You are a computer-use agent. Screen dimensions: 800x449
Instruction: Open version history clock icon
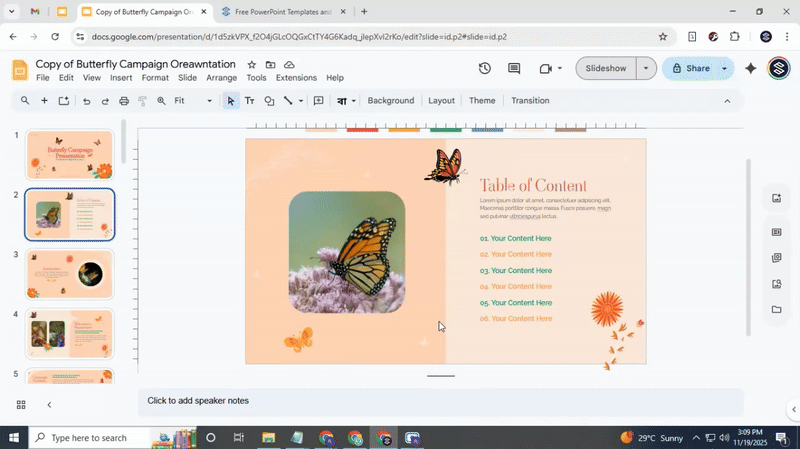click(485, 69)
